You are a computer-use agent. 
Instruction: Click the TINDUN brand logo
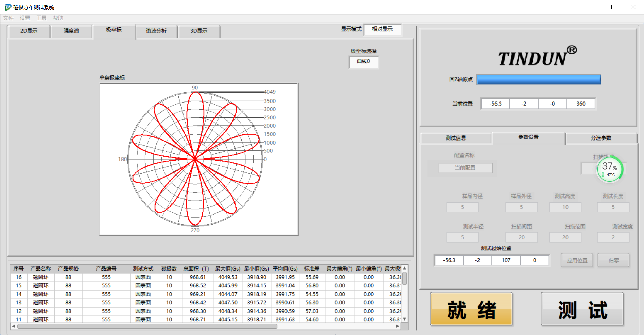(x=537, y=56)
